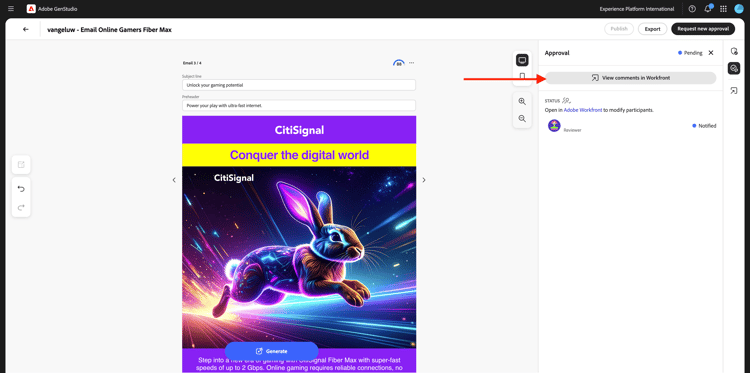Screen dimensions: 750x373
Task: Switch to desktop preview view
Action: [522, 60]
